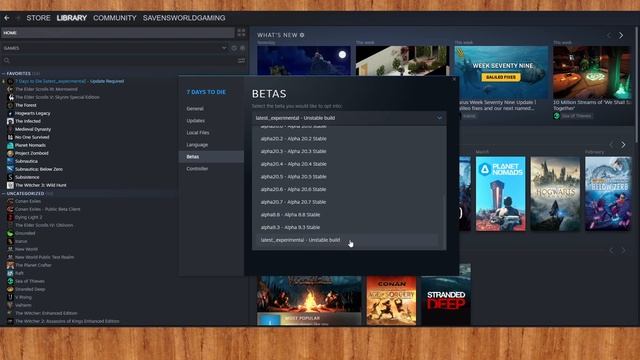Switch to General properties section

211,109
